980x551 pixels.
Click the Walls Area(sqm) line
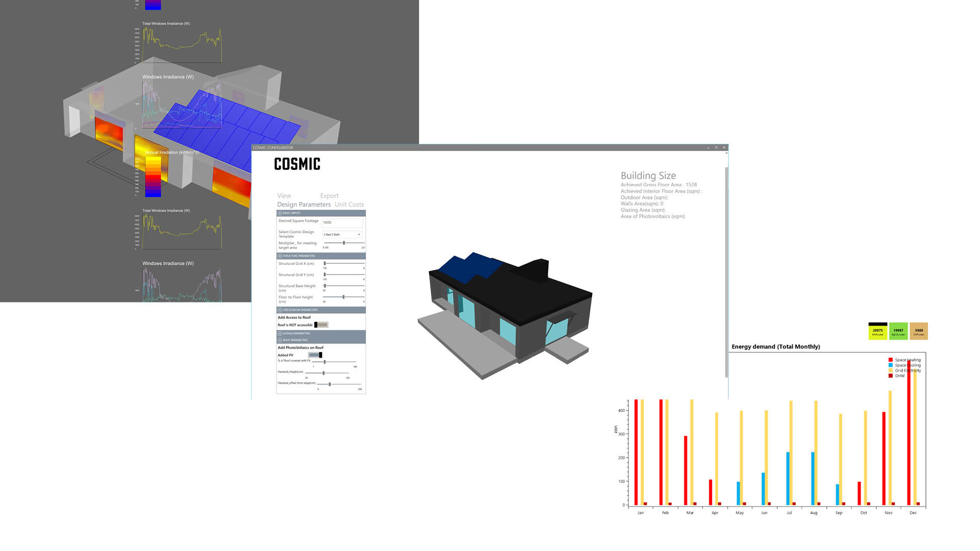pyautogui.click(x=642, y=204)
